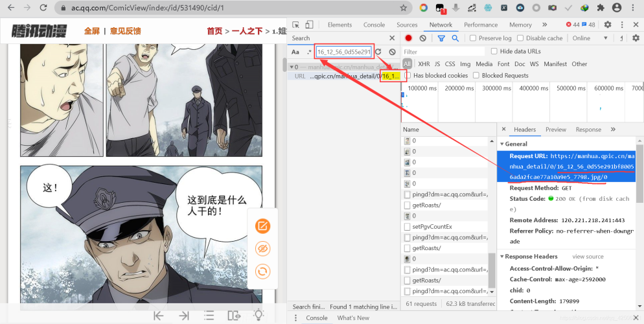Enable Disable cache
The width and height of the screenshot is (644, 324).
click(520, 38)
